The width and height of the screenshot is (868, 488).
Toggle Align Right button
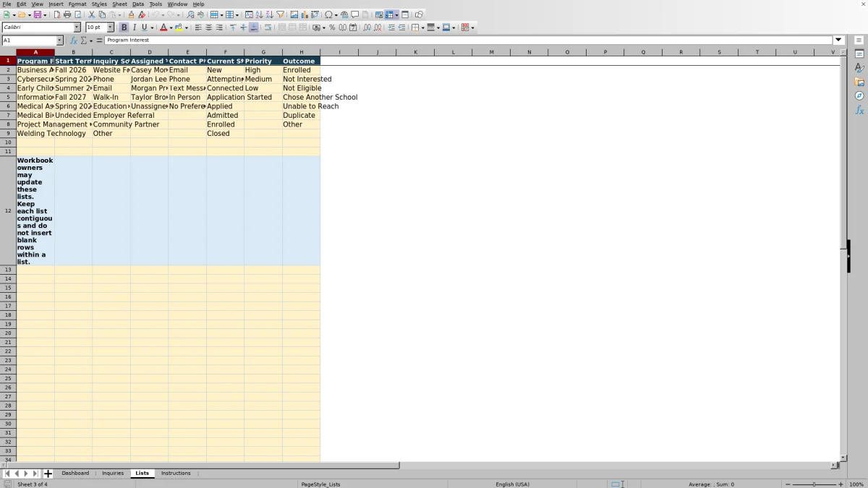[x=219, y=27]
